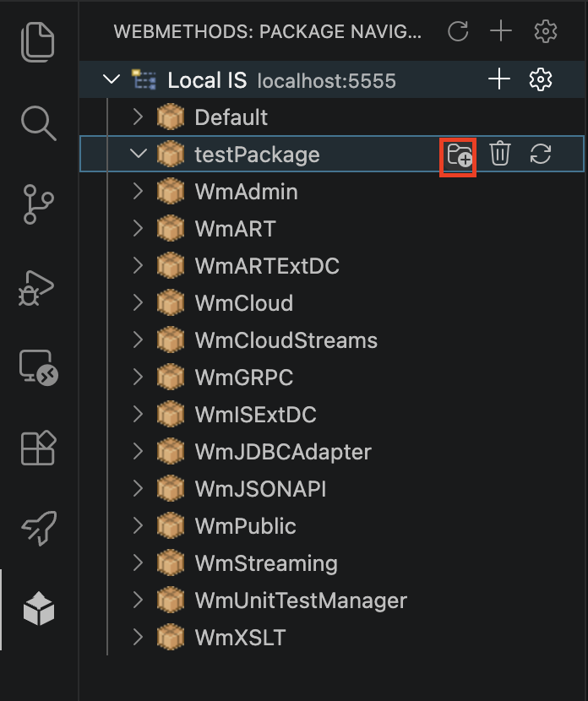
Task: Select the Default label
Action: [x=231, y=117]
